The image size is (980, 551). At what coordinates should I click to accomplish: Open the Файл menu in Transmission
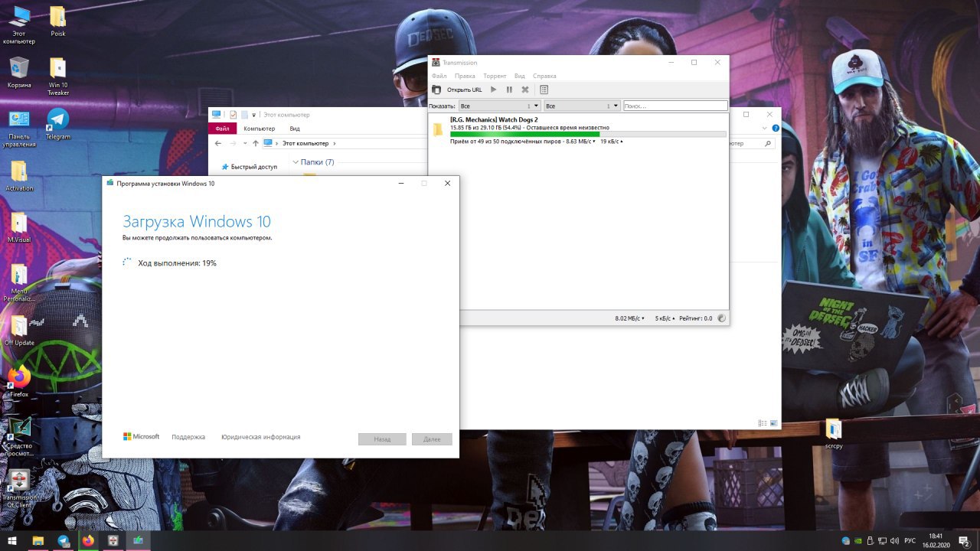(x=439, y=76)
